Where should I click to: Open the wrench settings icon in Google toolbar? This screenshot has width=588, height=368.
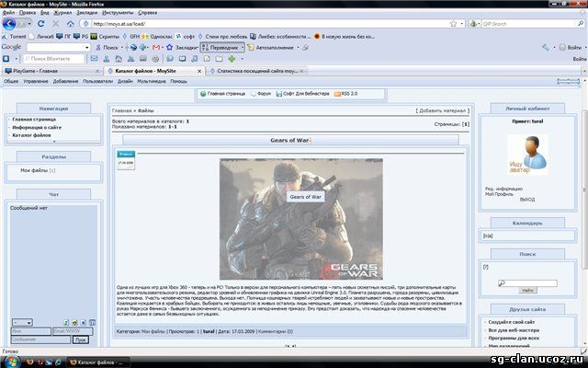tap(546, 47)
